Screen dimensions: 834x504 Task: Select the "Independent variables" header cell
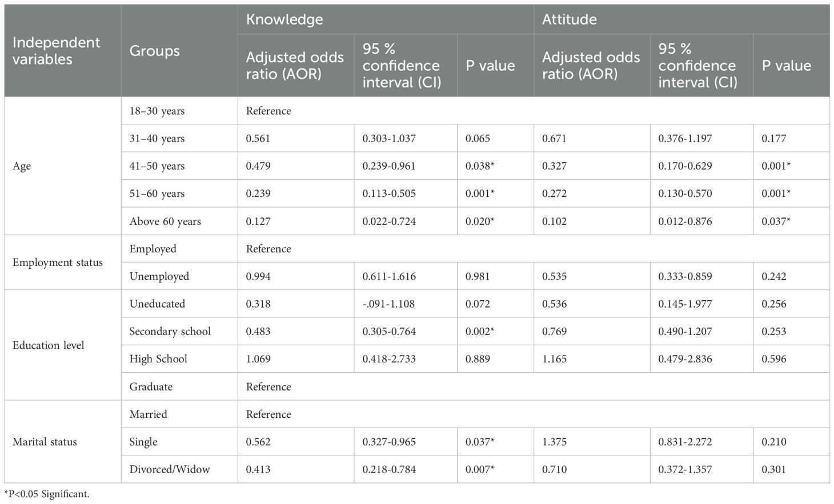(x=56, y=51)
